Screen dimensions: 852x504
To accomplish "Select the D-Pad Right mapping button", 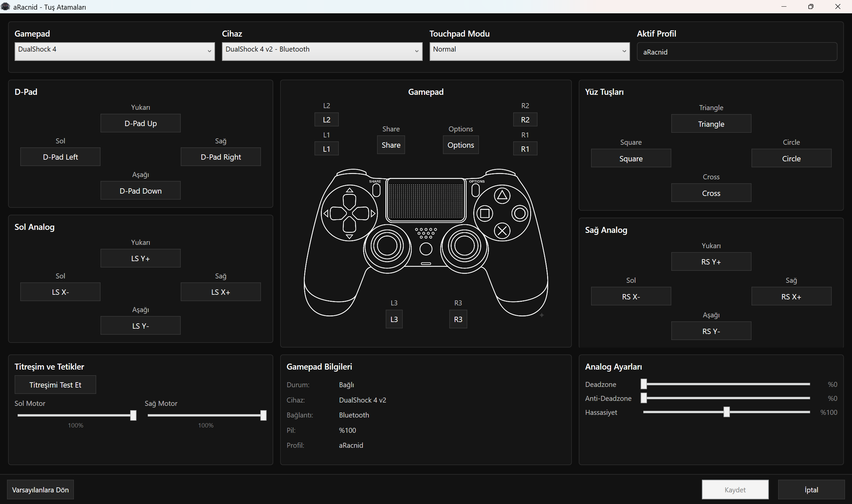I will click(x=220, y=157).
